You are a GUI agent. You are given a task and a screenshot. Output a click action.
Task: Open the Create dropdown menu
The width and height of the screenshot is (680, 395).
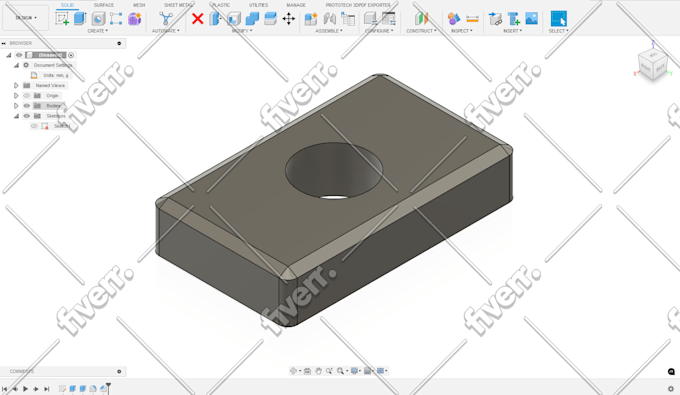pos(98,31)
